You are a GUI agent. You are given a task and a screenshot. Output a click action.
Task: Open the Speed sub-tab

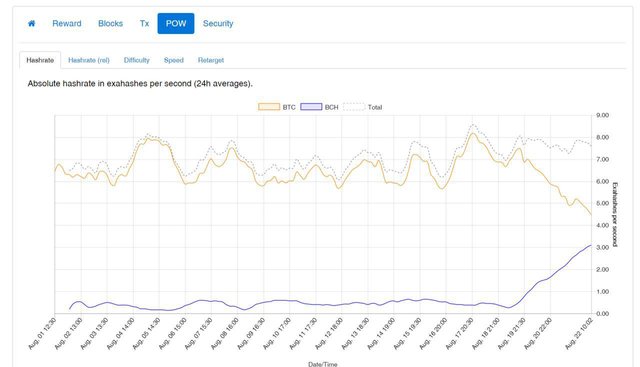pos(173,60)
